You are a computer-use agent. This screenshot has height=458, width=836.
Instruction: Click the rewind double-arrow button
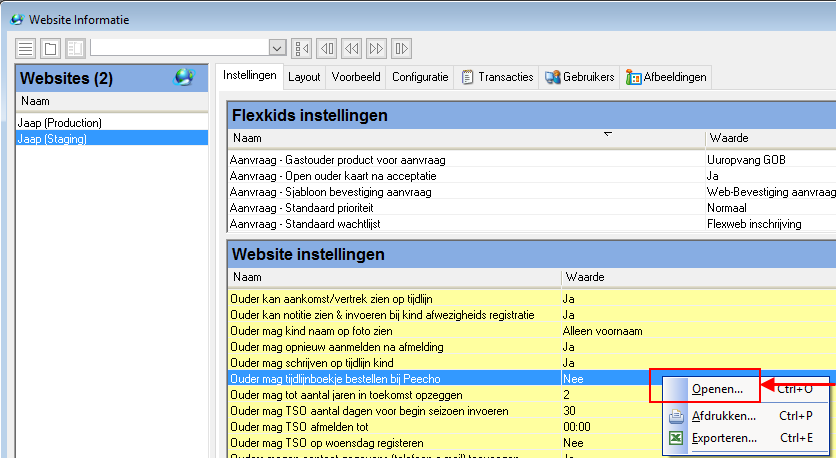pos(352,48)
